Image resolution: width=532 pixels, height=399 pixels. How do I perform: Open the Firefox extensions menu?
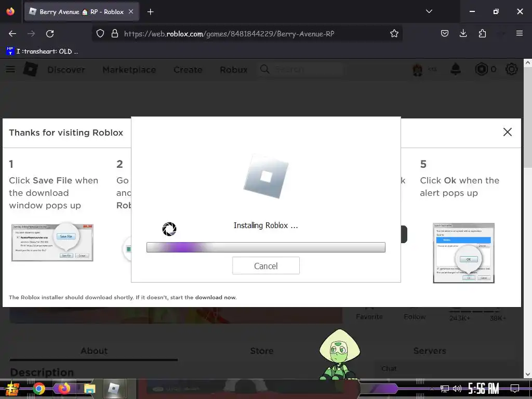pyautogui.click(x=482, y=33)
